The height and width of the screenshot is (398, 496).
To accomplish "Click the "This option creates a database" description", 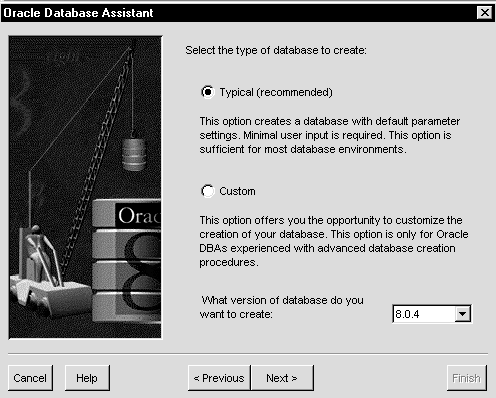I will coord(330,135).
